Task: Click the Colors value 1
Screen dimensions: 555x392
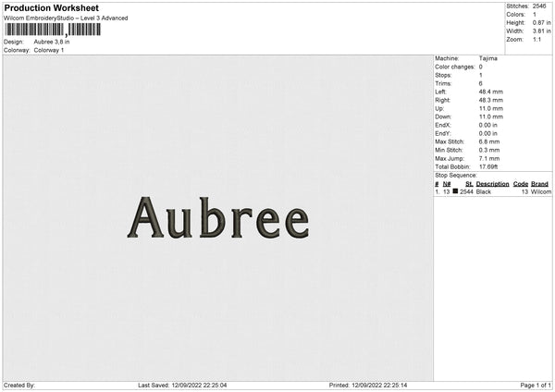Action: pos(535,15)
